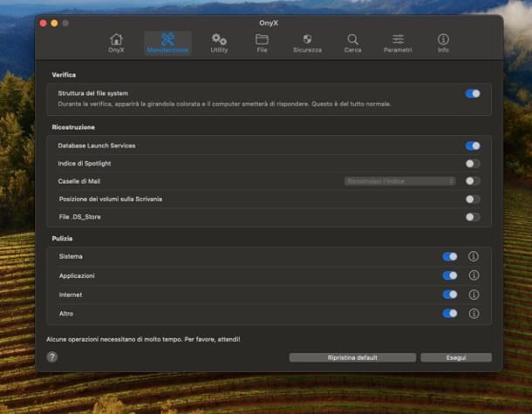Click the 'Alcune operazioni necessitano' notice text
Viewport: 532px width, 414px height.
(x=143, y=339)
